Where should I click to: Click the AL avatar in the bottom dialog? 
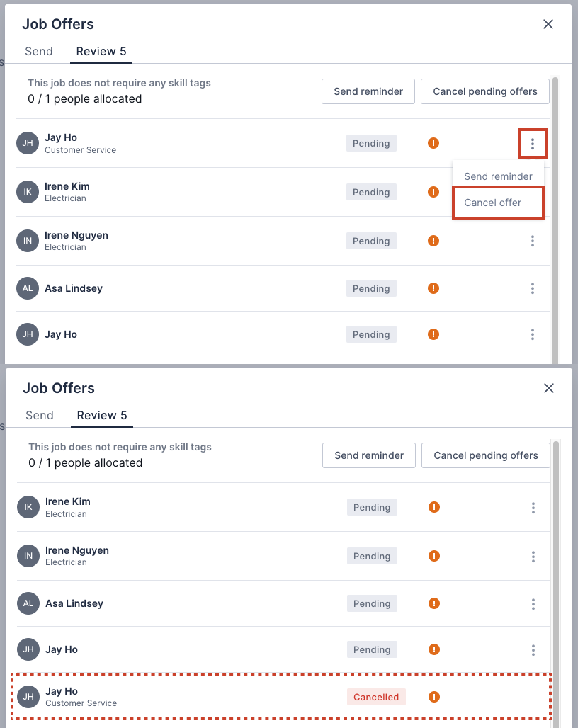click(x=28, y=604)
